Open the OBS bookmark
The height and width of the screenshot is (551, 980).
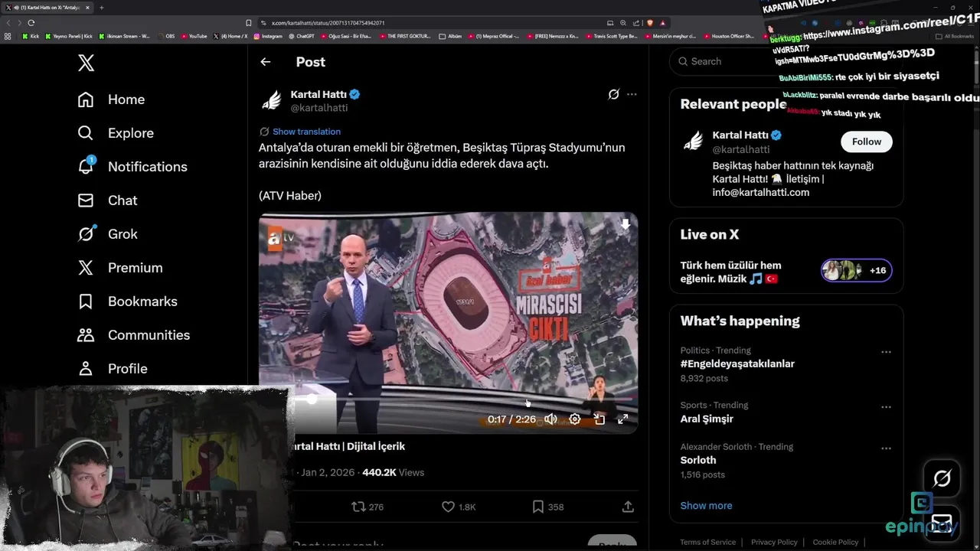point(168,36)
